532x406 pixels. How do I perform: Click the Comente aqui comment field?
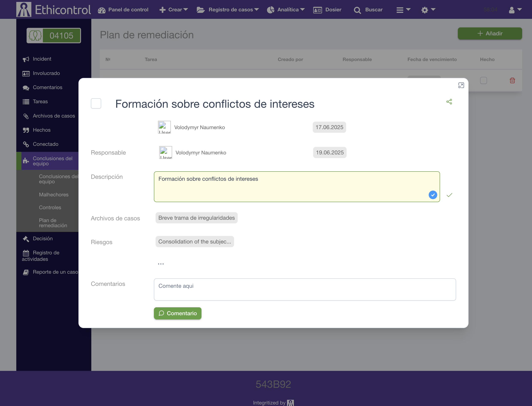305,290
